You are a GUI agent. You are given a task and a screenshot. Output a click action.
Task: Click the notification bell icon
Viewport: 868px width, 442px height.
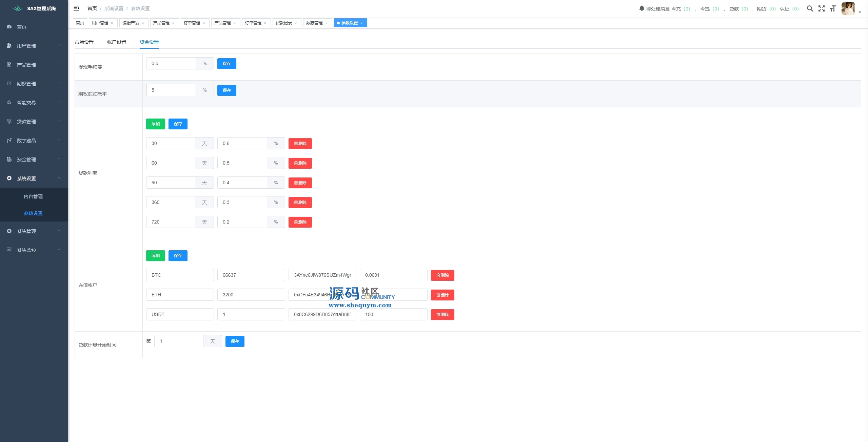(x=642, y=8)
